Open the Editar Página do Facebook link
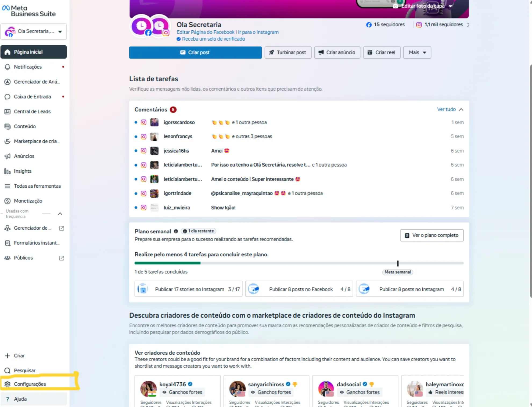 click(x=206, y=32)
